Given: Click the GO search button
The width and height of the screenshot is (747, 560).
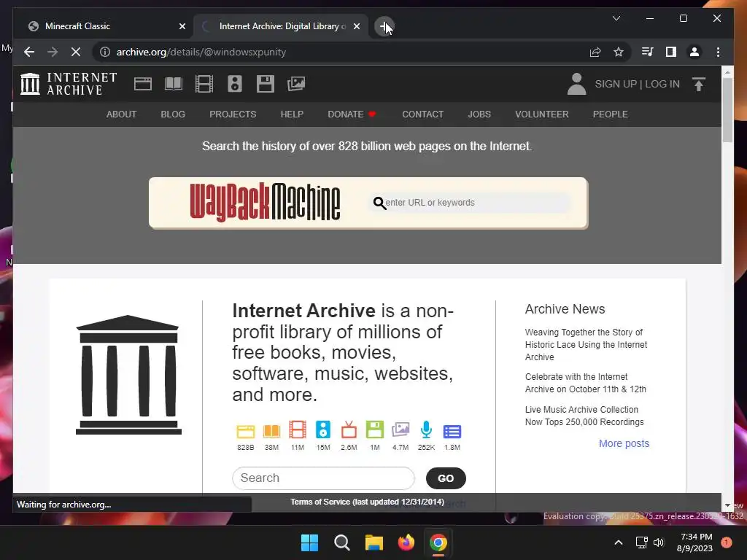Looking at the screenshot, I should (x=446, y=478).
